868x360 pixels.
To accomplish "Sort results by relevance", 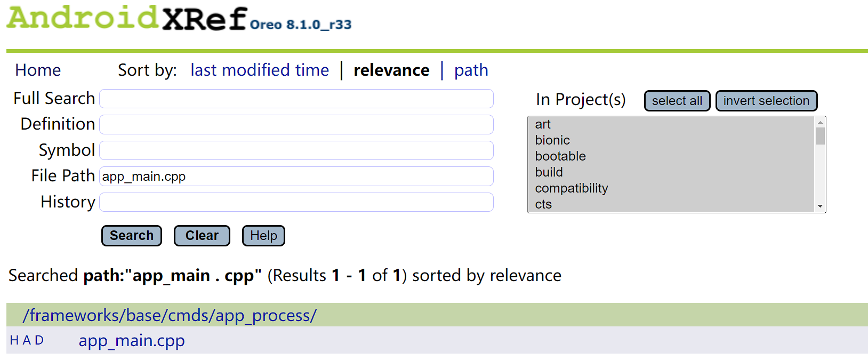I will [x=391, y=70].
